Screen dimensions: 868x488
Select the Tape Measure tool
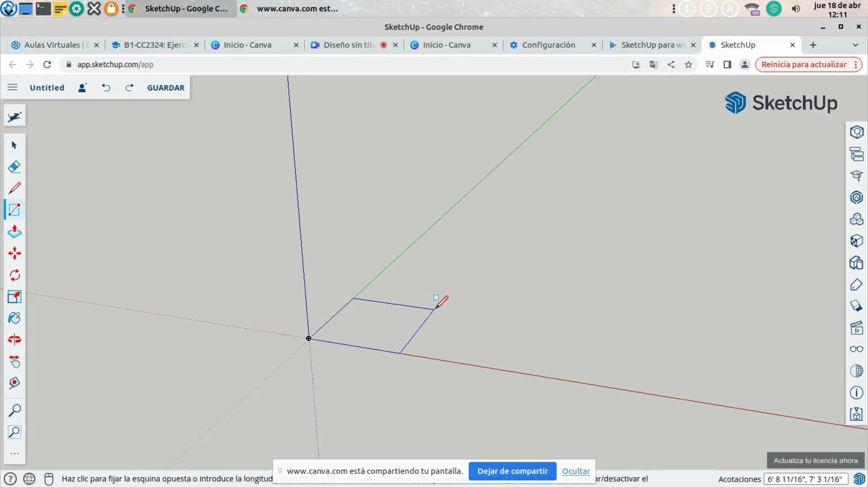click(14, 383)
